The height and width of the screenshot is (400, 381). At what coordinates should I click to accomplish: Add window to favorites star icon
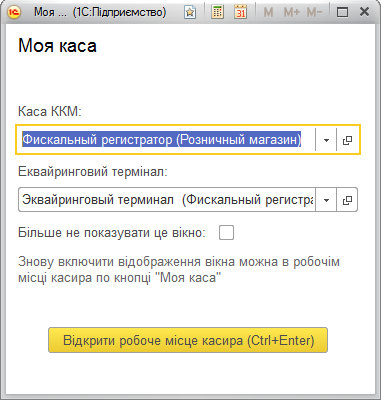[190, 13]
